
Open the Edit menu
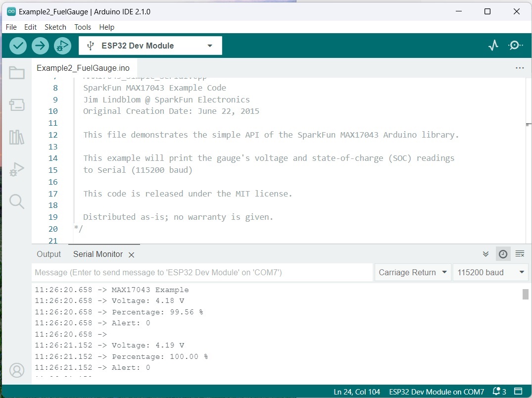[x=30, y=27]
